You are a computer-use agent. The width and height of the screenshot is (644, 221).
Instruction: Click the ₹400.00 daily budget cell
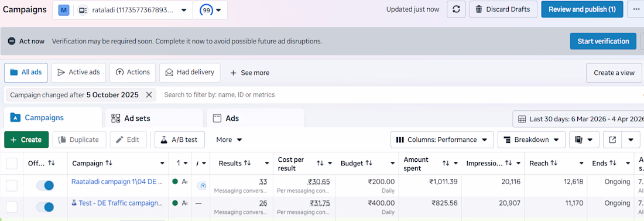(x=381, y=203)
